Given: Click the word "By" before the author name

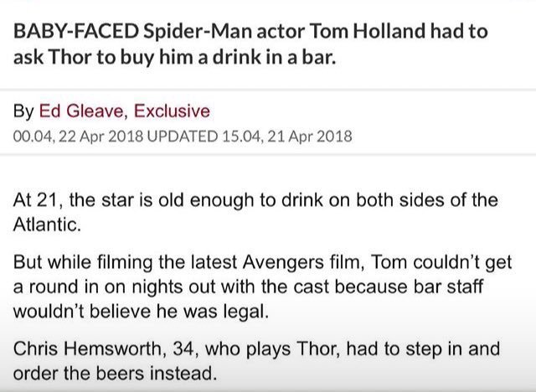Looking at the screenshot, I should coord(23,111).
